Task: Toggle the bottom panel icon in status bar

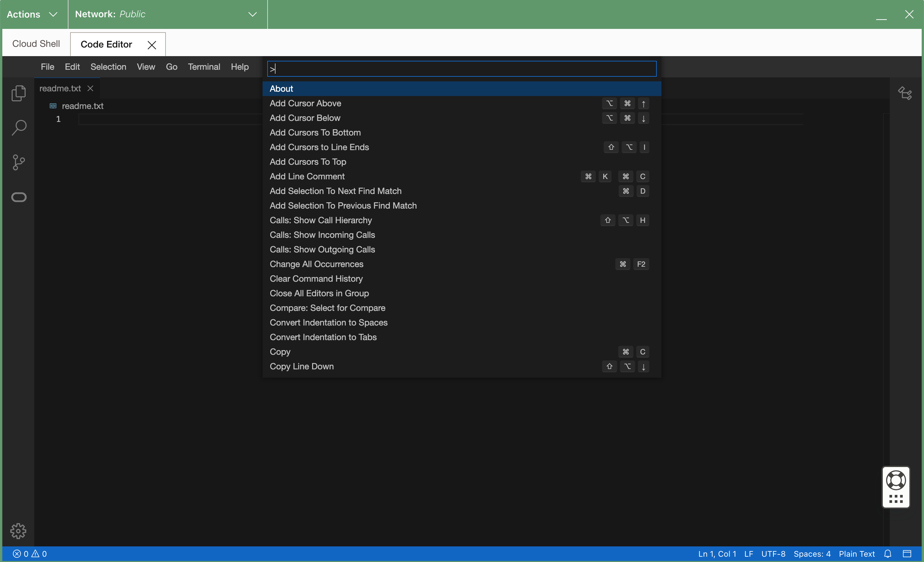Action: (908, 554)
